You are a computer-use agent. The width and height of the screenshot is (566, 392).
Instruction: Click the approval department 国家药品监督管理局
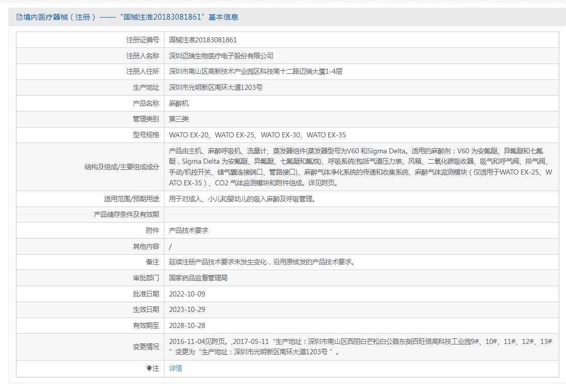coord(198,278)
